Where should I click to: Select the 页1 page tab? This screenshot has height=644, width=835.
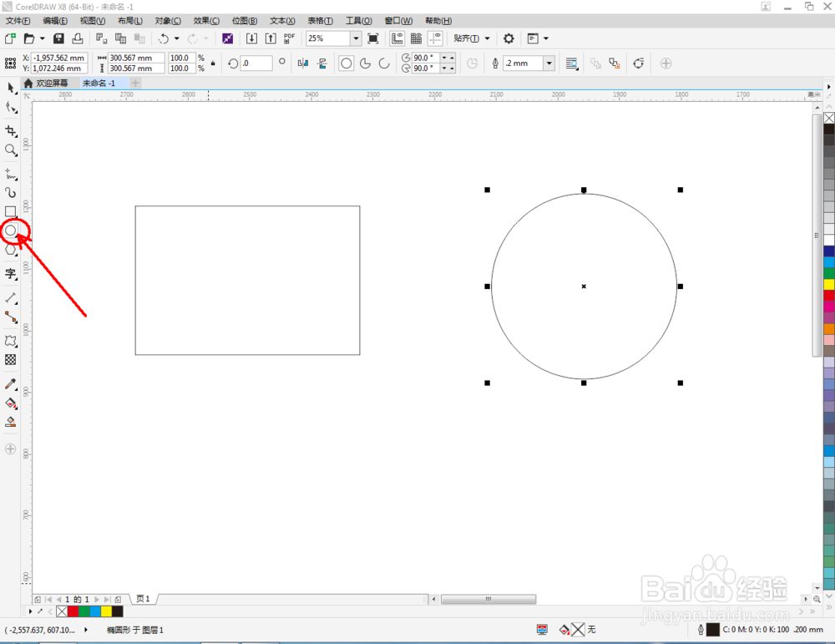click(144, 599)
